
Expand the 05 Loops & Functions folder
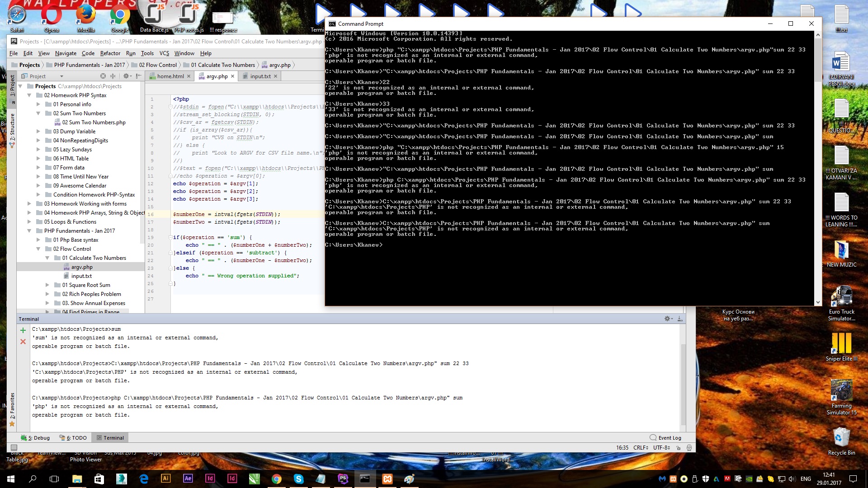(29, 222)
